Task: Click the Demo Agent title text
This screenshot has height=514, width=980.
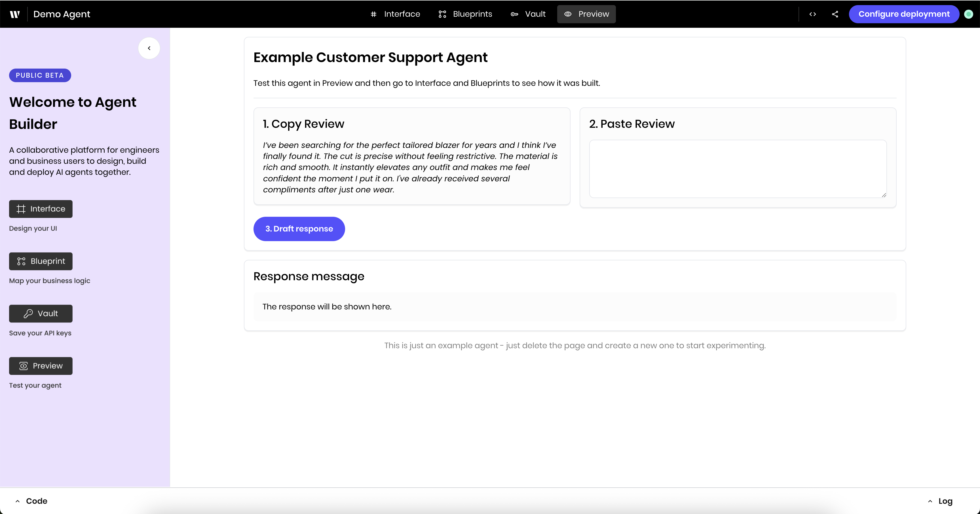Action: tap(62, 14)
